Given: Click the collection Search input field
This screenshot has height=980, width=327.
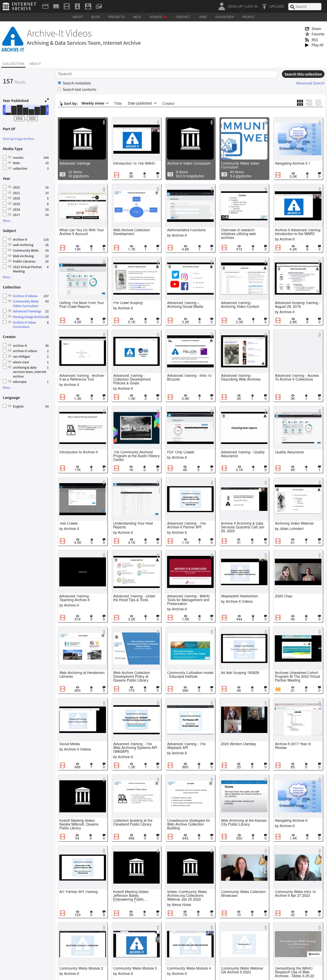Looking at the screenshot, I should pyautogui.click(x=166, y=74).
